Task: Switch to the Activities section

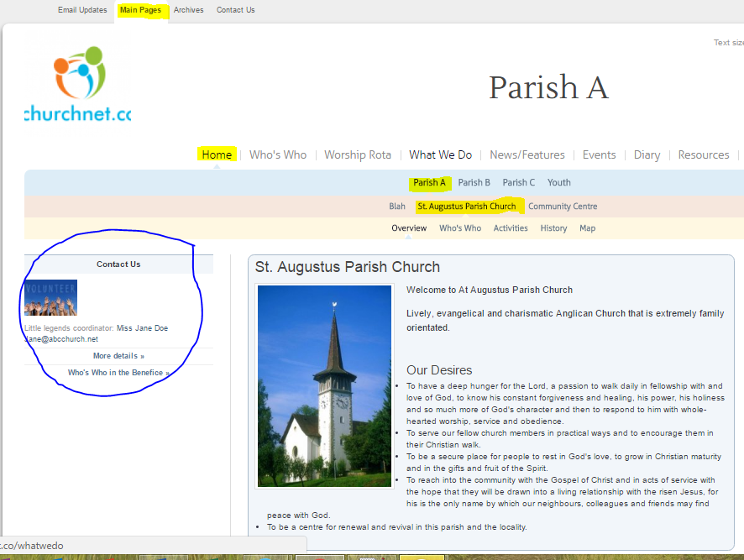Action: point(510,228)
